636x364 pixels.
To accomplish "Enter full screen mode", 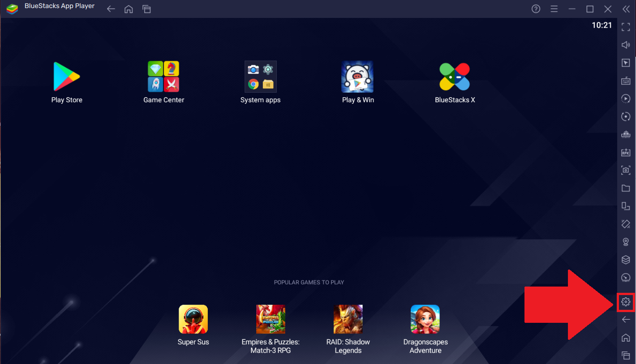I will click(626, 27).
